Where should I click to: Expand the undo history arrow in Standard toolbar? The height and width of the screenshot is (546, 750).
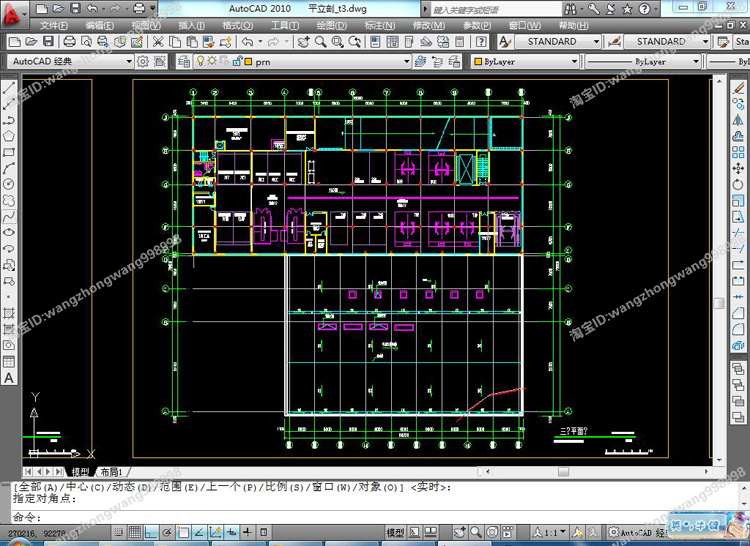coord(260,42)
